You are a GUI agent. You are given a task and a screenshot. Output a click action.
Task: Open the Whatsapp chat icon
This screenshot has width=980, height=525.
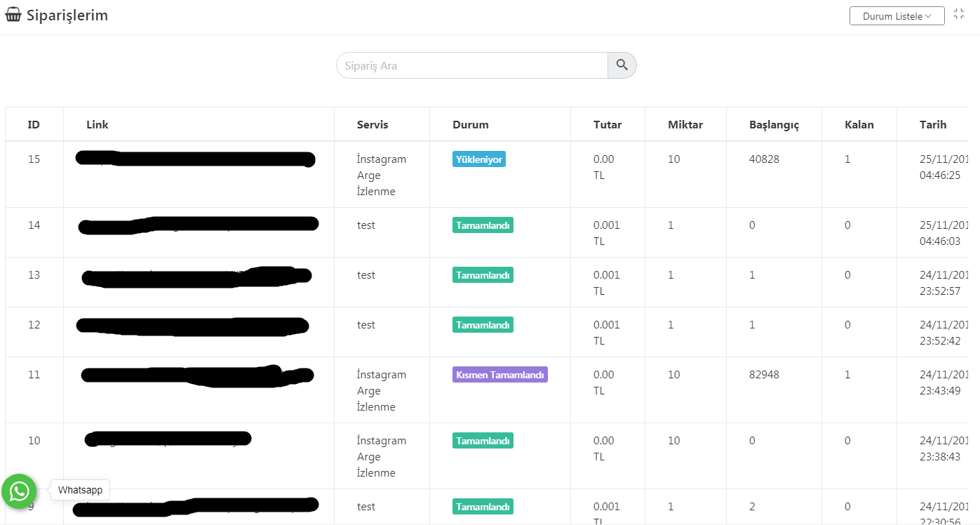[19, 491]
